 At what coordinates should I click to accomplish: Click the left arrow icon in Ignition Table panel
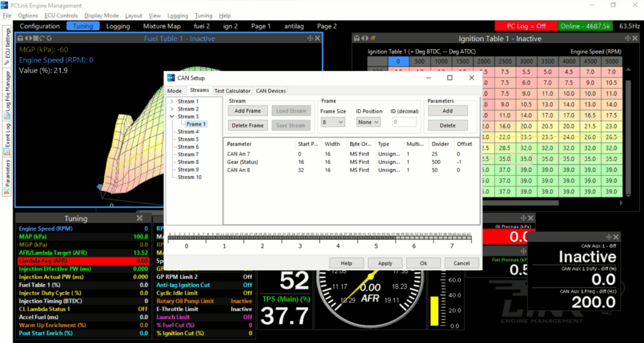pos(363,38)
